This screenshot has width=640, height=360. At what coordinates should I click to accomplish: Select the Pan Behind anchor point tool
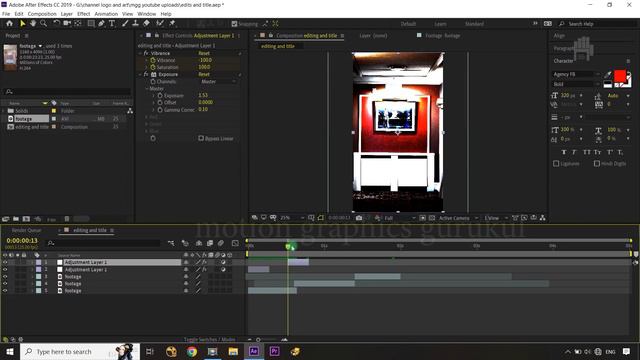click(78, 24)
